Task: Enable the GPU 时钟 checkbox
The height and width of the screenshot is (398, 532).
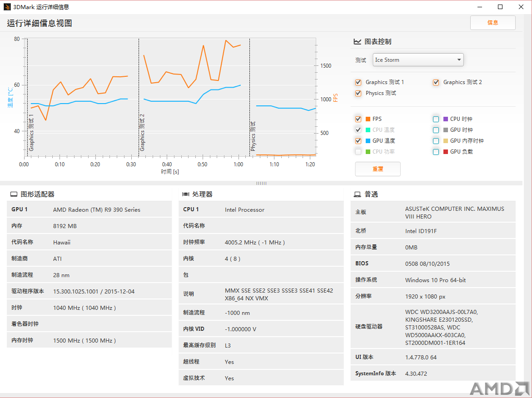Action: coord(436,130)
